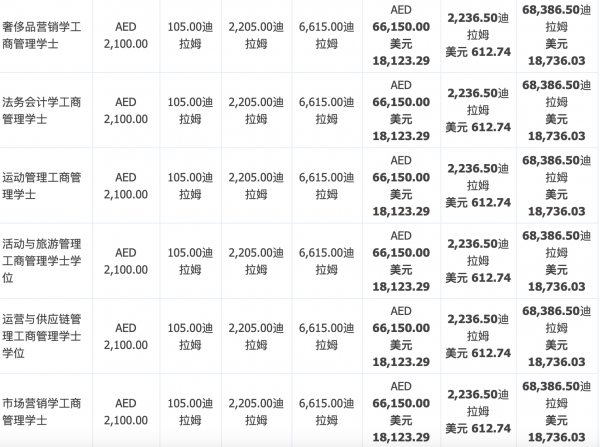This screenshot has height=447, width=600.
Task: Click 105.00迪拉姆 in the 运动管理 row
Action: coord(191,186)
